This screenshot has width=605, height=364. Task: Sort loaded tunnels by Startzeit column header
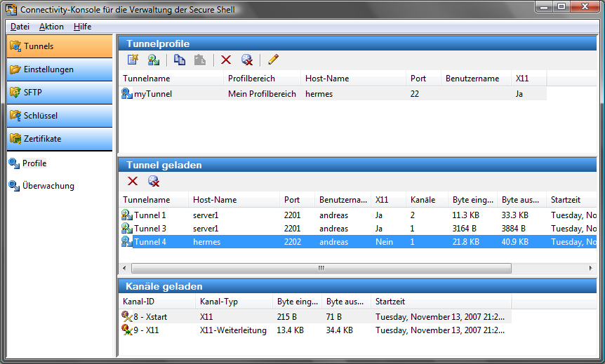click(571, 200)
